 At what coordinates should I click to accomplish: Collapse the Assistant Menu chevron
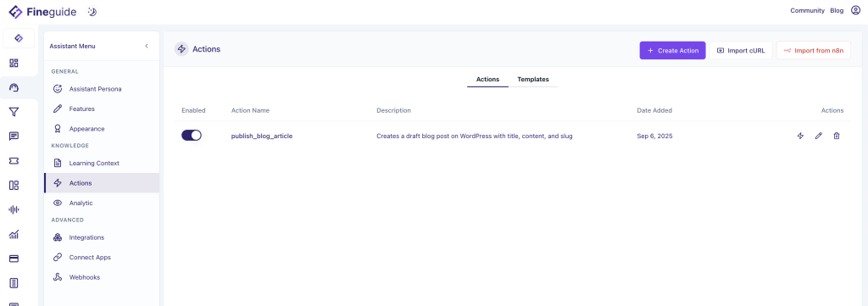147,46
